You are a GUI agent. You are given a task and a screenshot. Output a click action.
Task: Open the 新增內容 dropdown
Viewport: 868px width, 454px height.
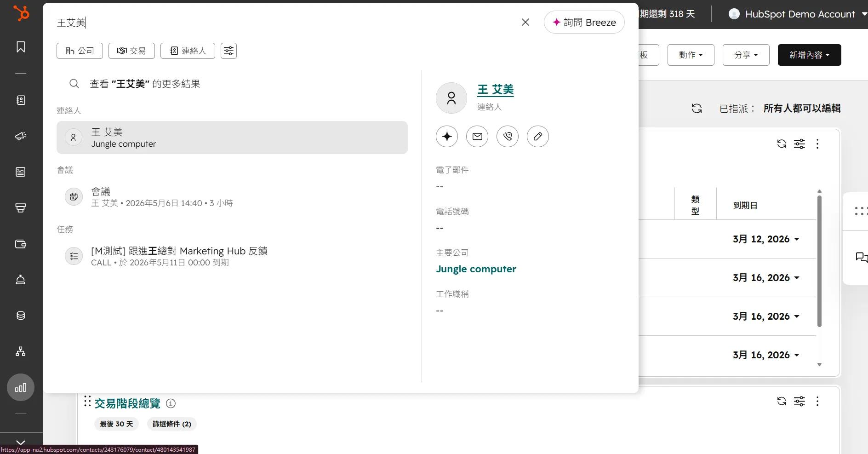810,55
